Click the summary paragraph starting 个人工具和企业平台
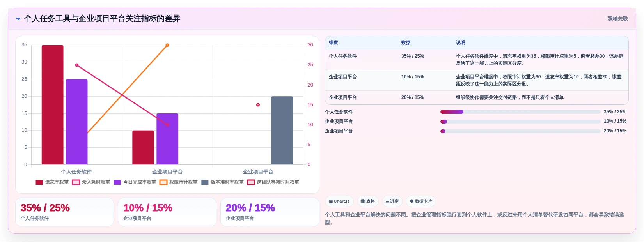 (474, 219)
